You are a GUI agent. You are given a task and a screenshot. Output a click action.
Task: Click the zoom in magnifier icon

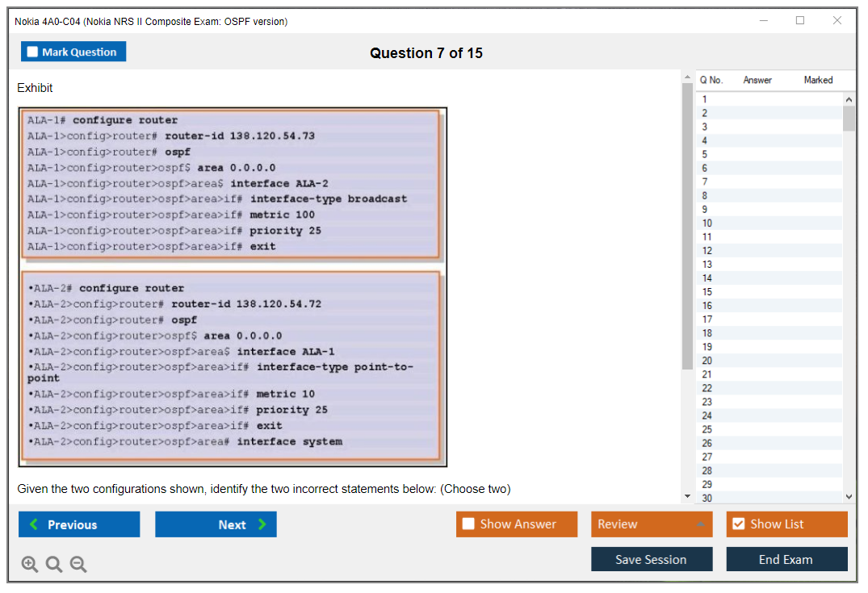click(30, 565)
